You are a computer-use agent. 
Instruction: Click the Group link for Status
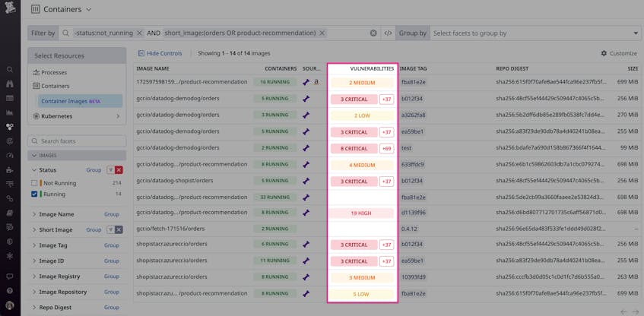point(94,170)
